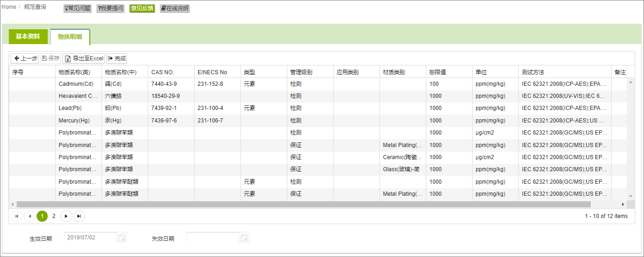Viewport: 644px width, 257px height.
Task: Go to the last page of results
Action: pyautogui.click(x=79, y=216)
